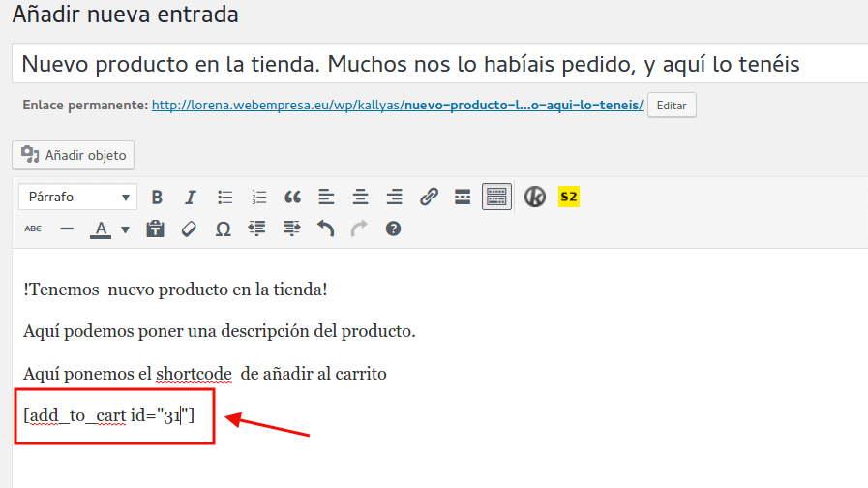The width and height of the screenshot is (868, 488).
Task: Toggle paste as plain text
Action: 155,229
